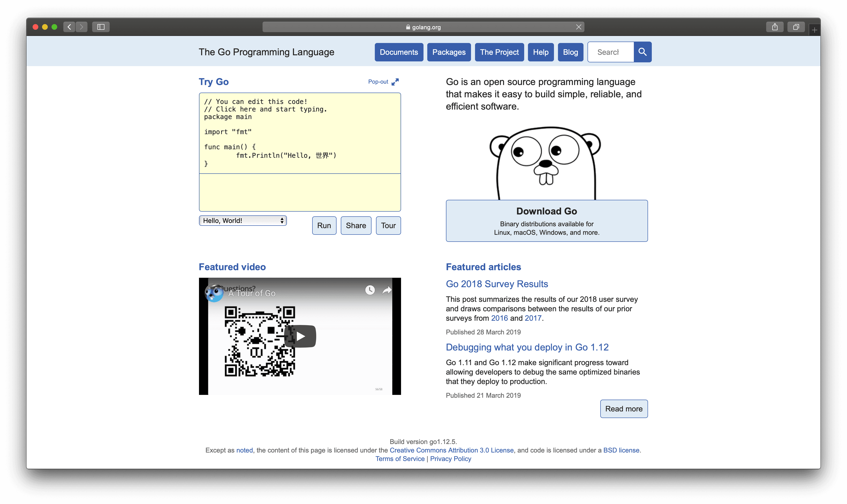
Task: Click the Watch Later clock icon on the video
Action: tap(370, 290)
